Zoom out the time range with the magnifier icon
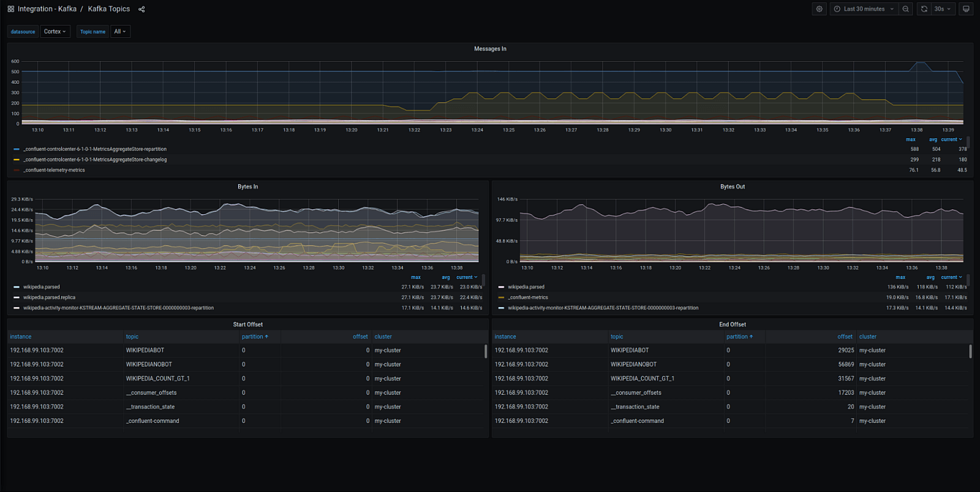The width and height of the screenshot is (980, 492). coord(906,9)
